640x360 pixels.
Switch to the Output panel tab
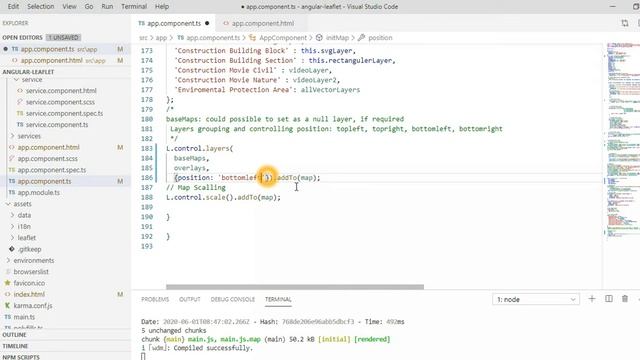click(190, 300)
